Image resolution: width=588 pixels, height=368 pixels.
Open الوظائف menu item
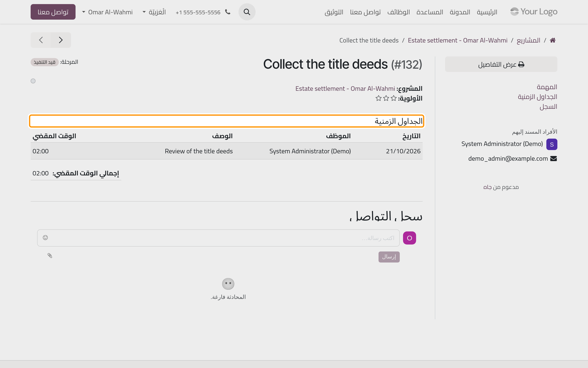pyautogui.click(x=398, y=12)
